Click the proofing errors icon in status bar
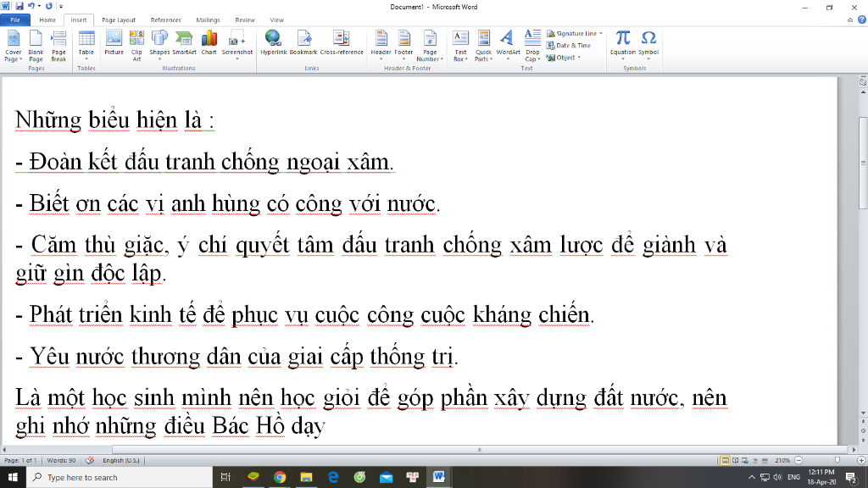The height and width of the screenshot is (488, 868). click(90, 460)
